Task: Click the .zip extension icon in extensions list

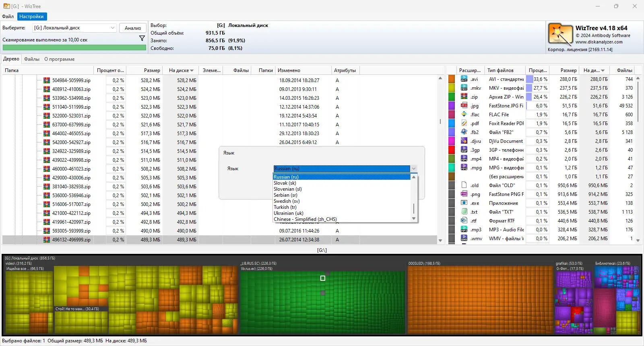Action: pyautogui.click(x=464, y=97)
